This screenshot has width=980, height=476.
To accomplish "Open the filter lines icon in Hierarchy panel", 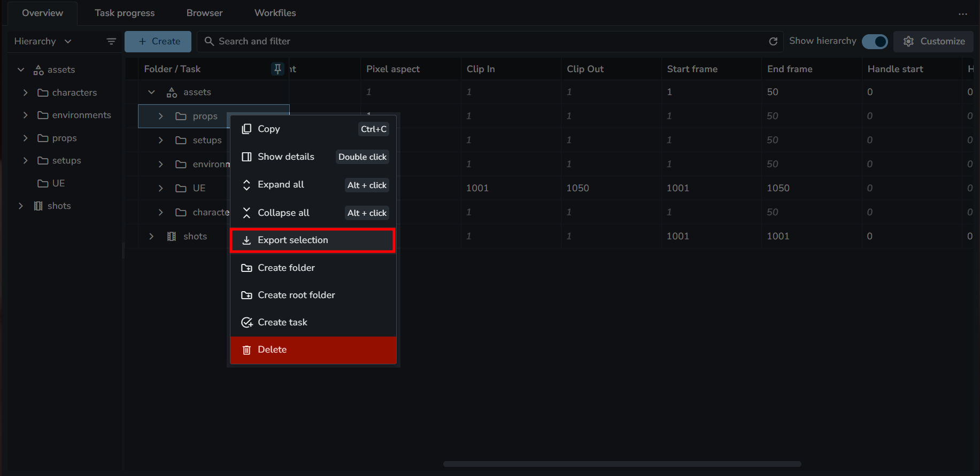I will pos(111,41).
